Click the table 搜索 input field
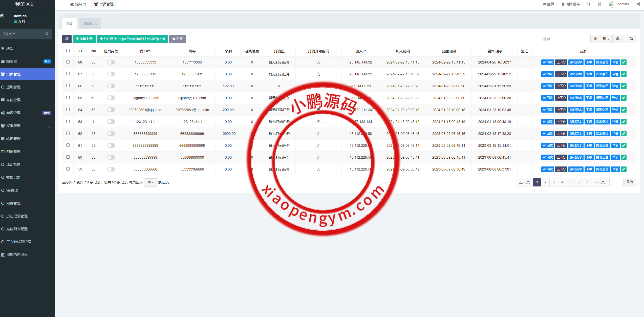644x317 pixels. click(x=564, y=39)
